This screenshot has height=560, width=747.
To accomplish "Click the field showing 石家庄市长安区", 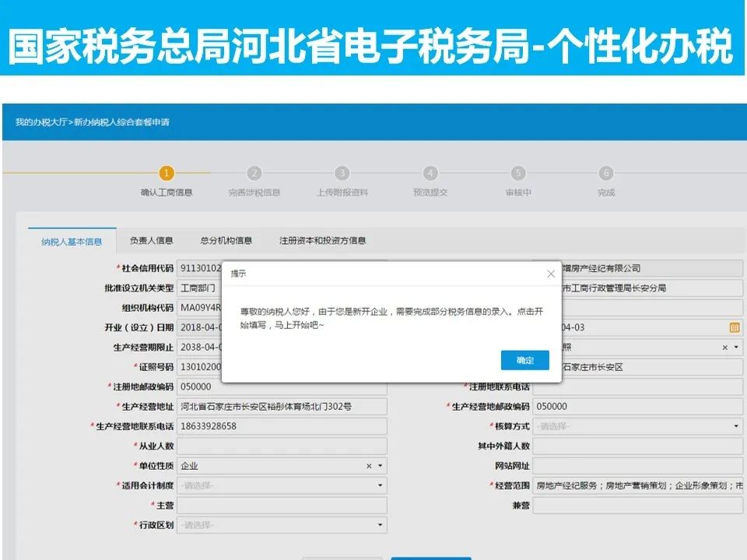I will click(652, 367).
